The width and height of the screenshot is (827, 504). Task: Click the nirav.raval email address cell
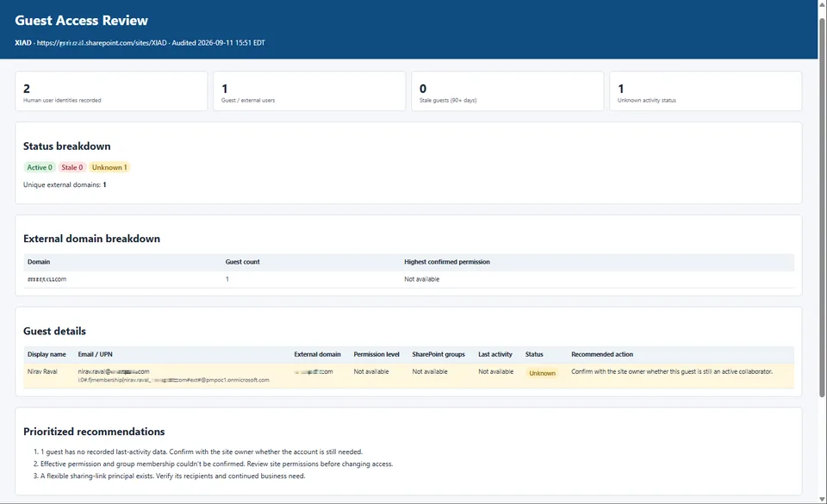[114, 371]
